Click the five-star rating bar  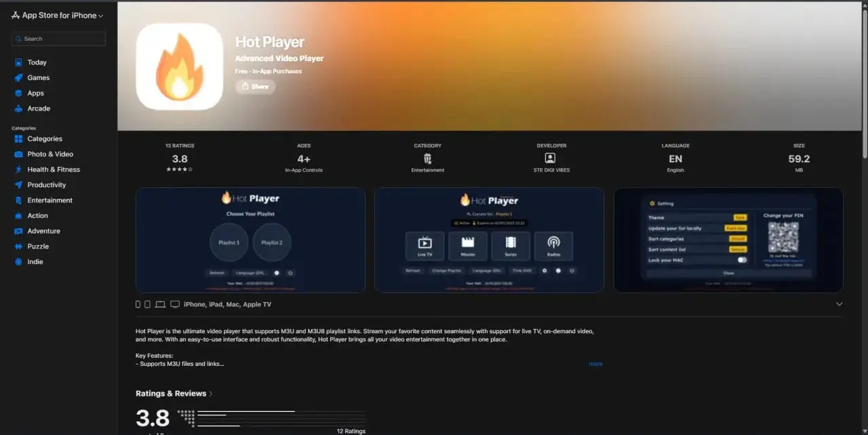point(281,411)
